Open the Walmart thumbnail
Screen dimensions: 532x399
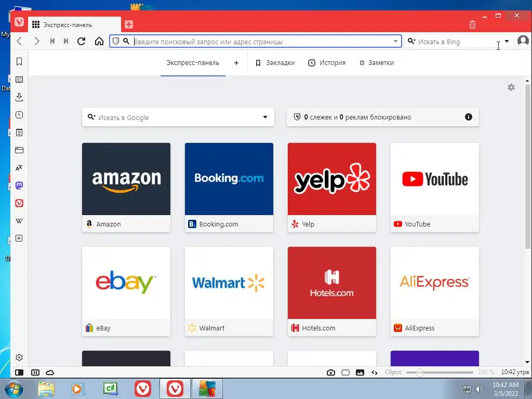(x=229, y=283)
